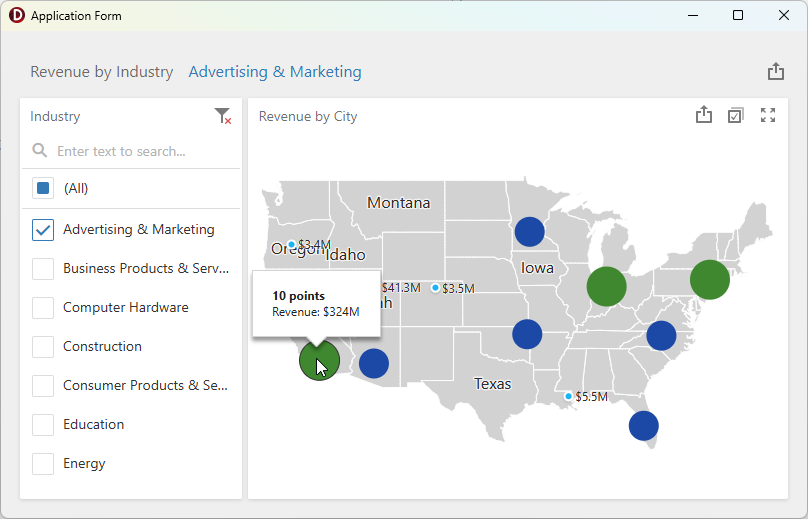Open Revenue by Industry breadcrumb

(x=102, y=72)
